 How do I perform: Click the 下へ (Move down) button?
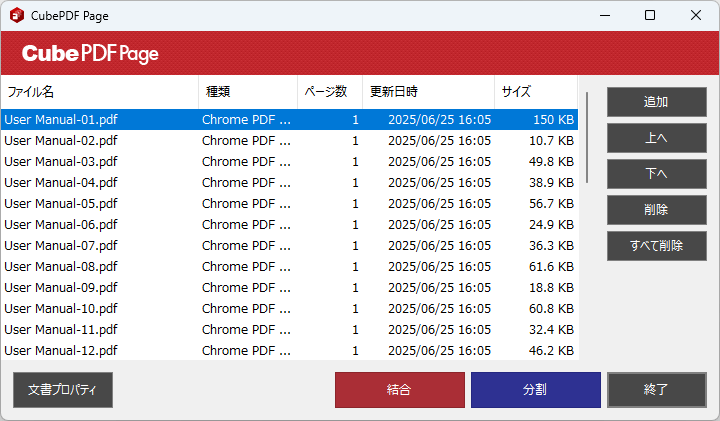coord(656,174)
